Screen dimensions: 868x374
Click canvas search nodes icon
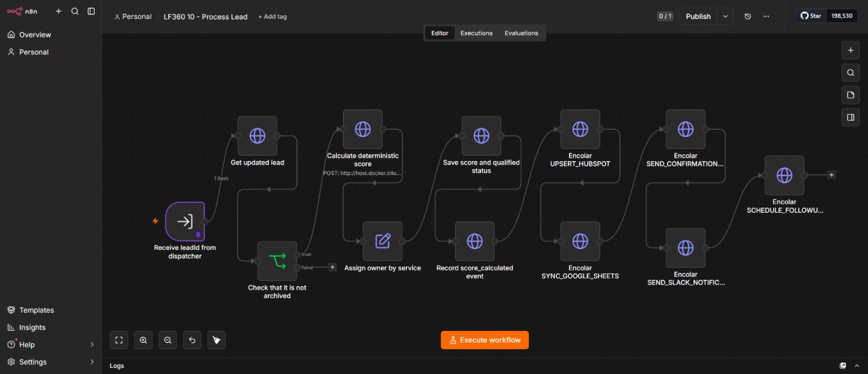(x=851, y=73)
